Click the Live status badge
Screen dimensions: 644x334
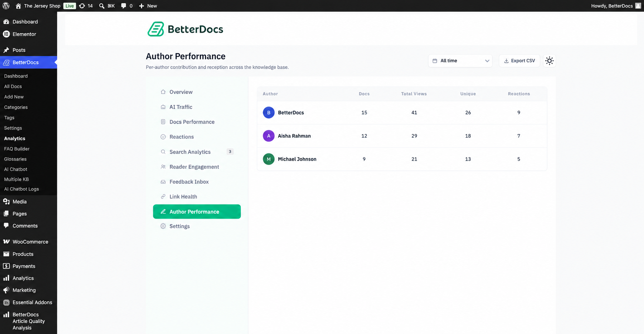70,6
